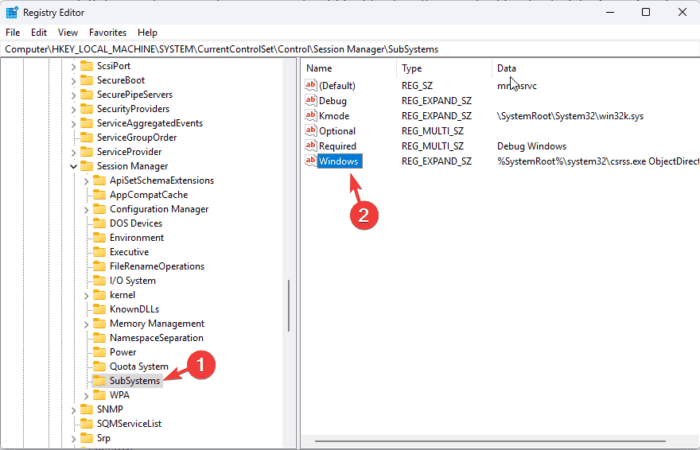Expand the ServiceAggregatedEvents key
Image resolution: width=700 pixels, height=450 pixels.
click(x=74, y=124)
